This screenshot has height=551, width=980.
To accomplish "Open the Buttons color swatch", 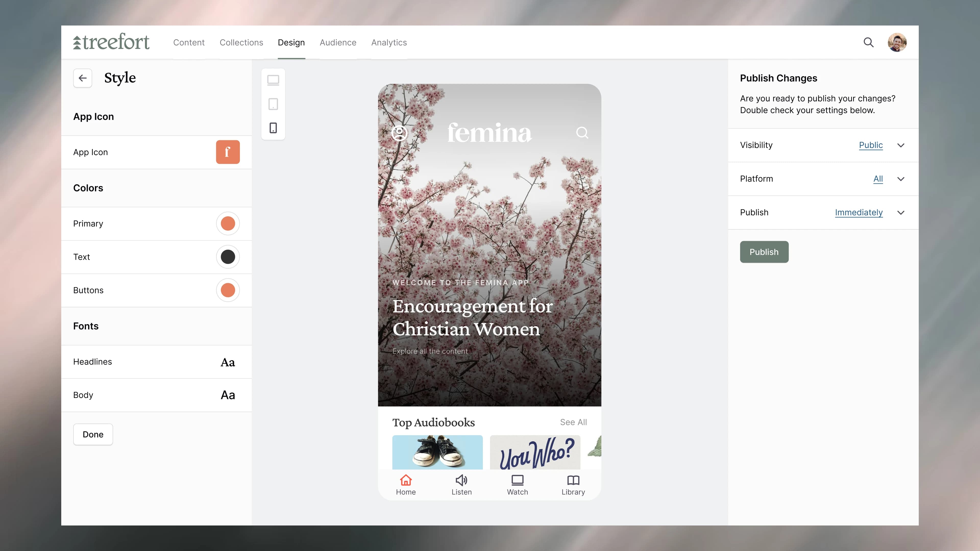I will pyautogui.click(x=228, y=290).
